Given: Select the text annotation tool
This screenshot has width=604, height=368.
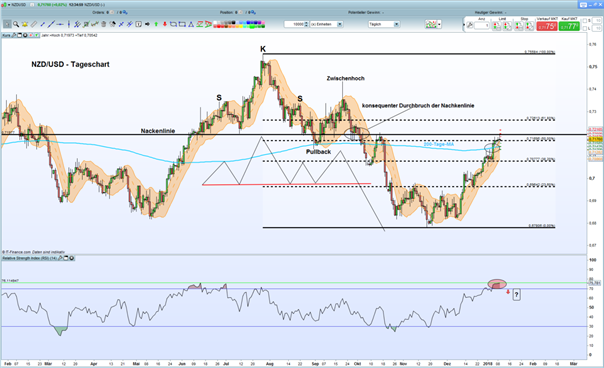Looking at the screenshot, I should click(x=138, y=24).
